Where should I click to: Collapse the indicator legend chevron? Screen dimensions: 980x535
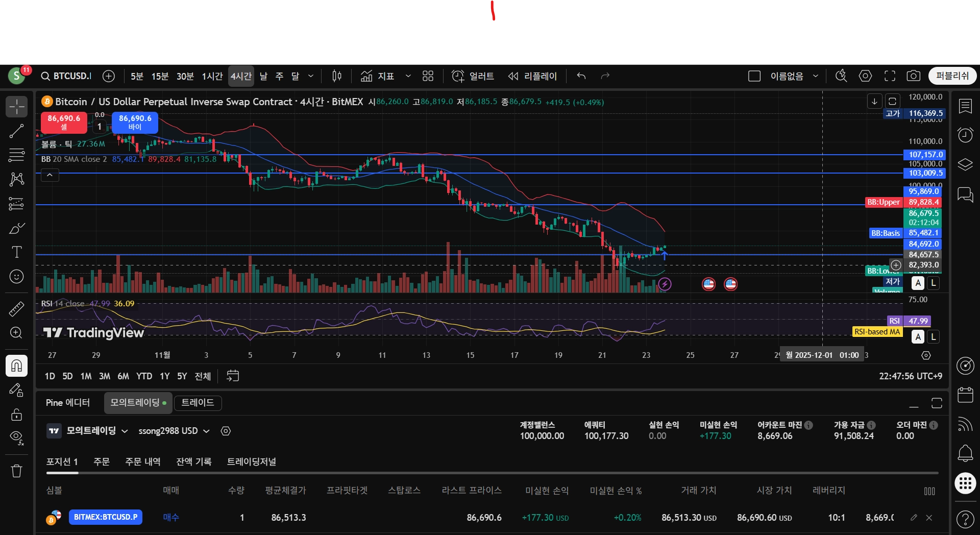(x=50, y=175)
